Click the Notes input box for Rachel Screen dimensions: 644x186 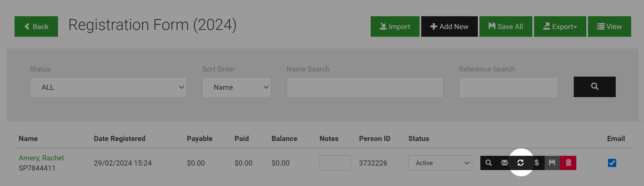pos(335,163)
